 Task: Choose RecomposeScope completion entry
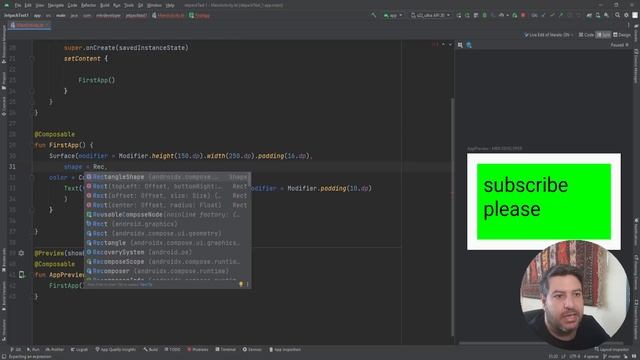[167, 261]
